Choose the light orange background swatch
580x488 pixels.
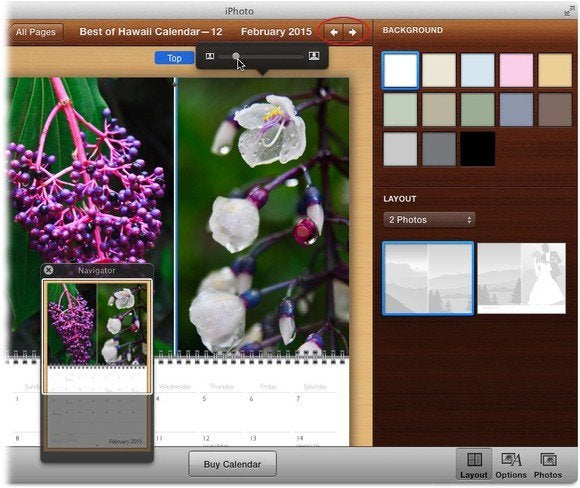tap(555, 70)
